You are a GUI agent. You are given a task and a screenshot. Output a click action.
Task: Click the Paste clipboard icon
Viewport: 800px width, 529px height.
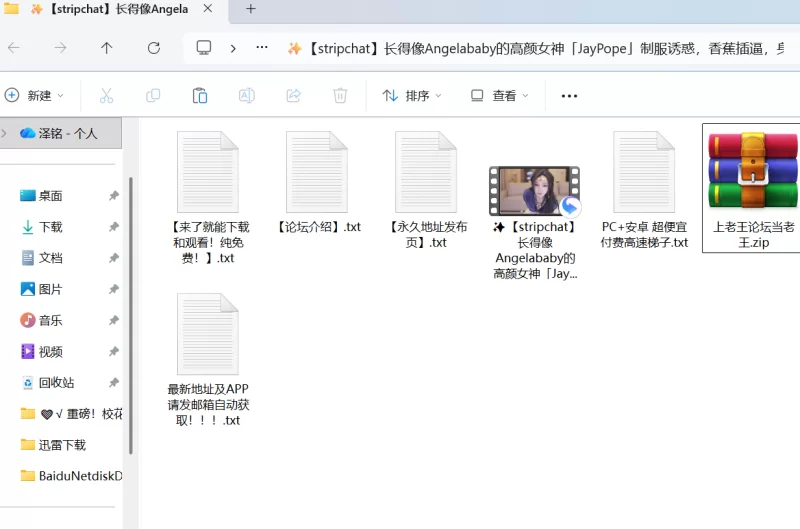tap(200, 96)
